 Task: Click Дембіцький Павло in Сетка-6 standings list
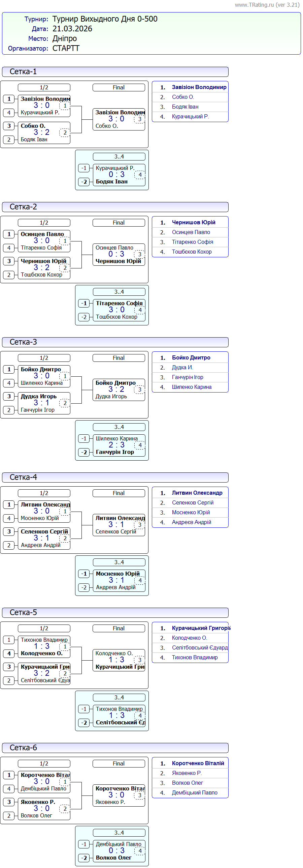click(x=194, y=792)
